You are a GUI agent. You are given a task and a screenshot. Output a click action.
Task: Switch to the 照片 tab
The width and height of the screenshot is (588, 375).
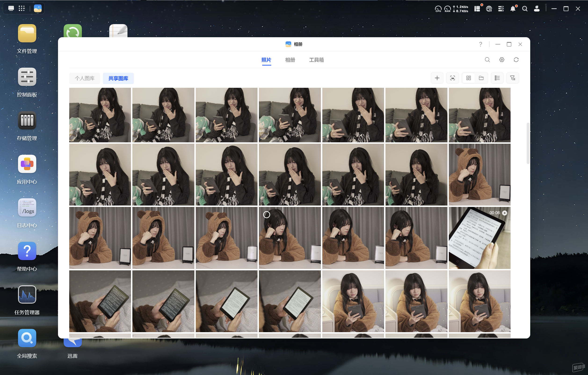click(x=266, y=60)
